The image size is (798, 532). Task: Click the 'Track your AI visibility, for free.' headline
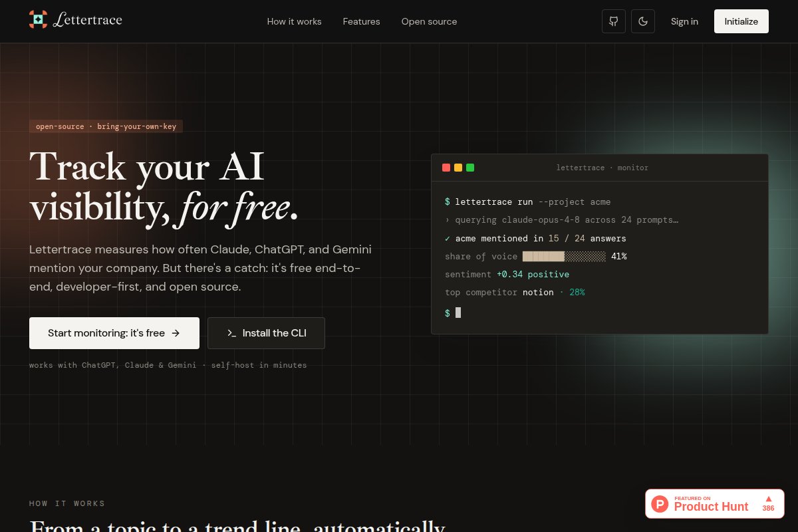164,187
